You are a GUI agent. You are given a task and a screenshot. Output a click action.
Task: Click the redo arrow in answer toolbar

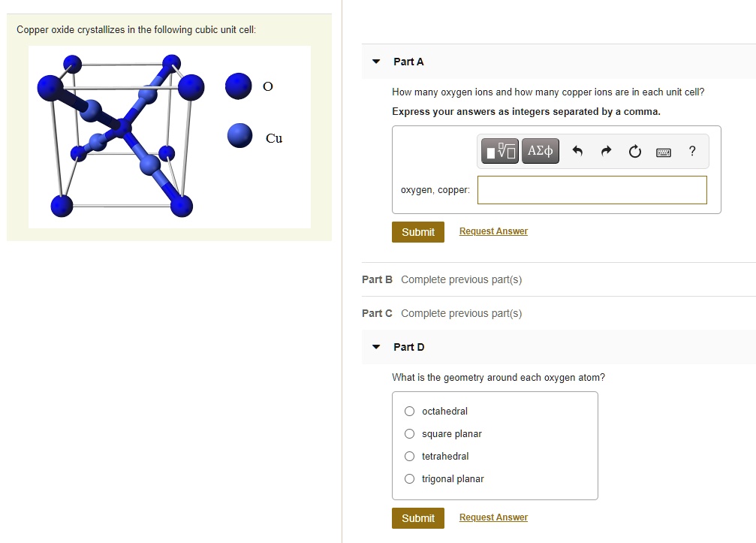point(605,151)
